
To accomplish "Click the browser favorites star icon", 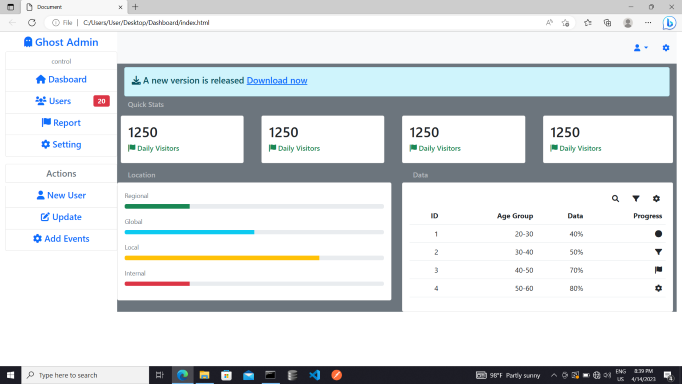I will [588, 23].
